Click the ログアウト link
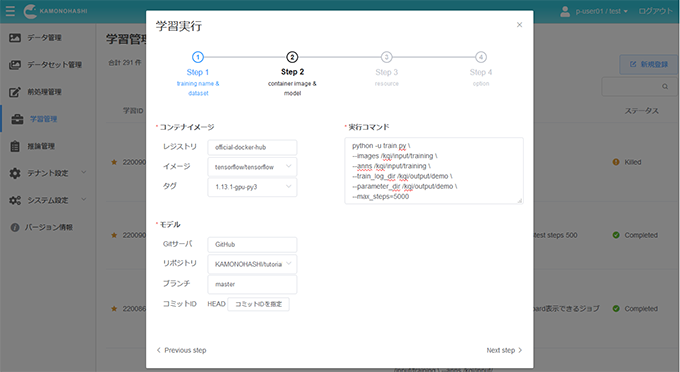680x372 pixels. coord(655,11)
